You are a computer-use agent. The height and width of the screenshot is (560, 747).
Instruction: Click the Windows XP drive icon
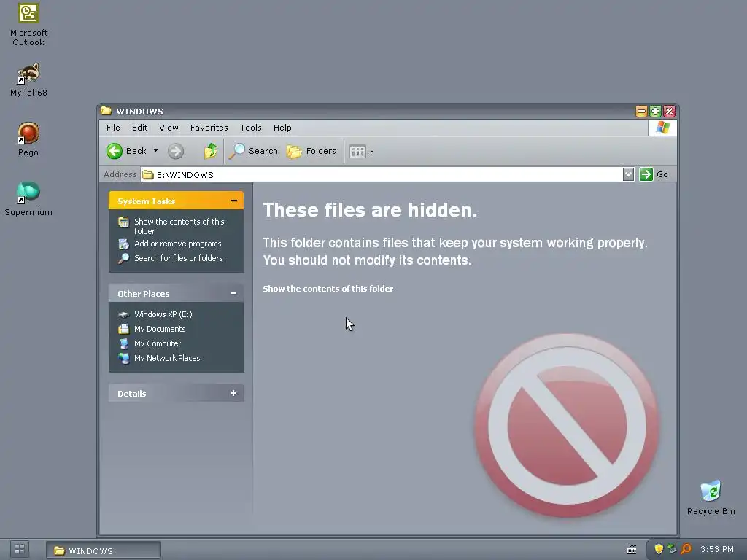tap(124, 314)
